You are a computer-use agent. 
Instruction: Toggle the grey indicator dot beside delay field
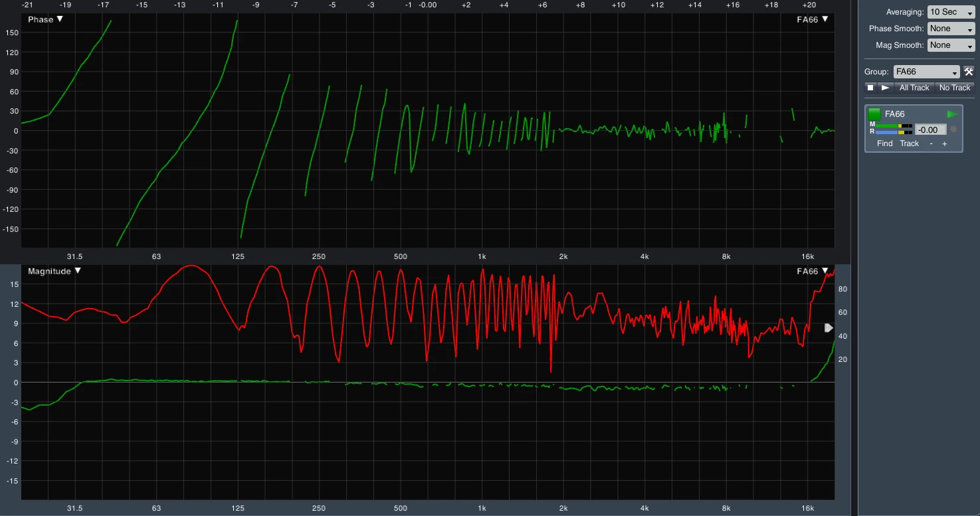pos(953,129)
